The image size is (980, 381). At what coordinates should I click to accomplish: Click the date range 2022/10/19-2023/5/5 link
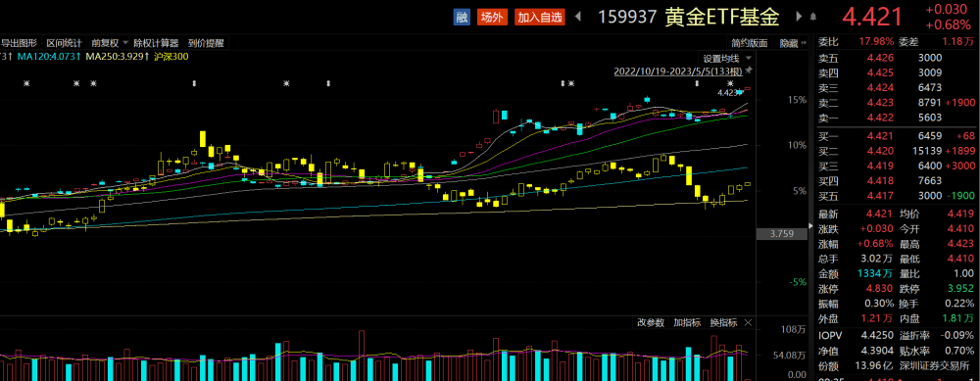tap(679, 71)
